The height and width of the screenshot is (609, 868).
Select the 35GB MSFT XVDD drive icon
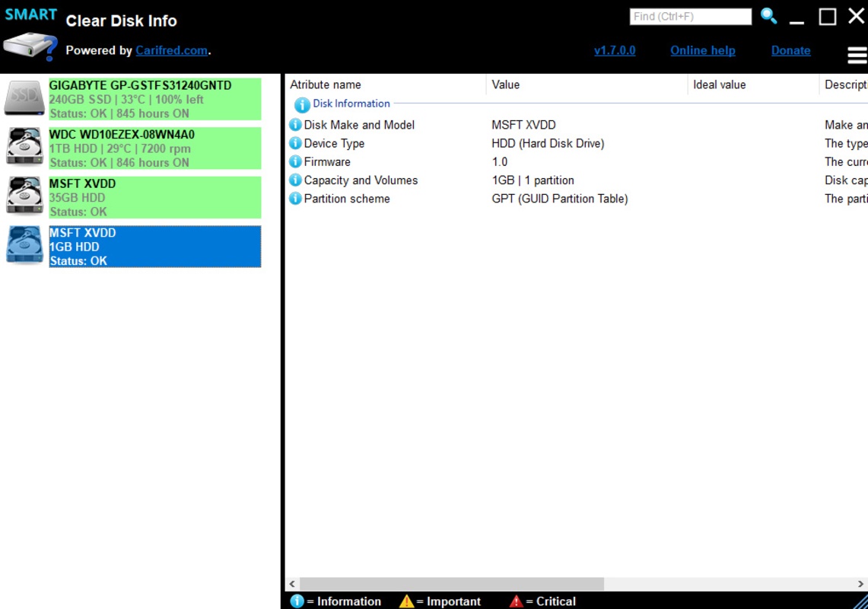tap(24, 196)
